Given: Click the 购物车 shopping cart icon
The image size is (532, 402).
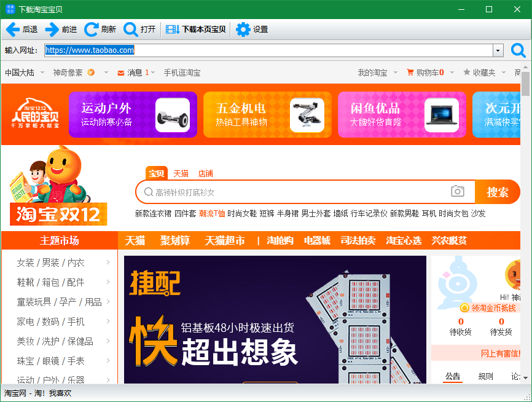Looking at the screenshot, I should point(410,73).
